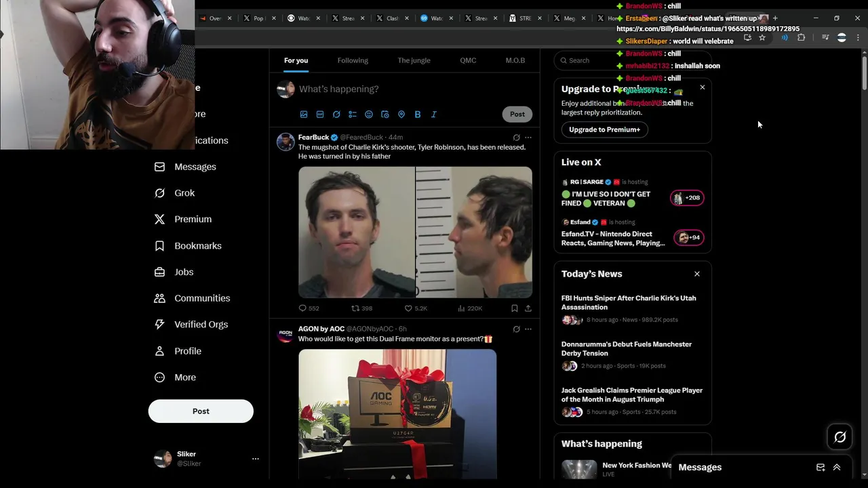Viewport: 868px width, 488px height.
Task: Open the @FearedBuck handle link
Action: (361, 138)
